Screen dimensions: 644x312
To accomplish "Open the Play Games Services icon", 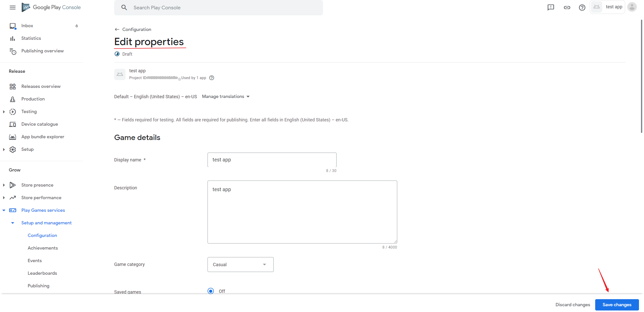I will pos(13,210).
